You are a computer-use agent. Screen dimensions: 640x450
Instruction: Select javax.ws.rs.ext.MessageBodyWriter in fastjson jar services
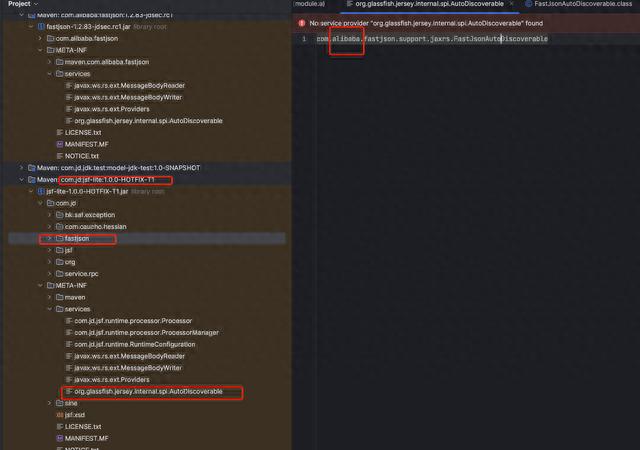coord(128,97)
